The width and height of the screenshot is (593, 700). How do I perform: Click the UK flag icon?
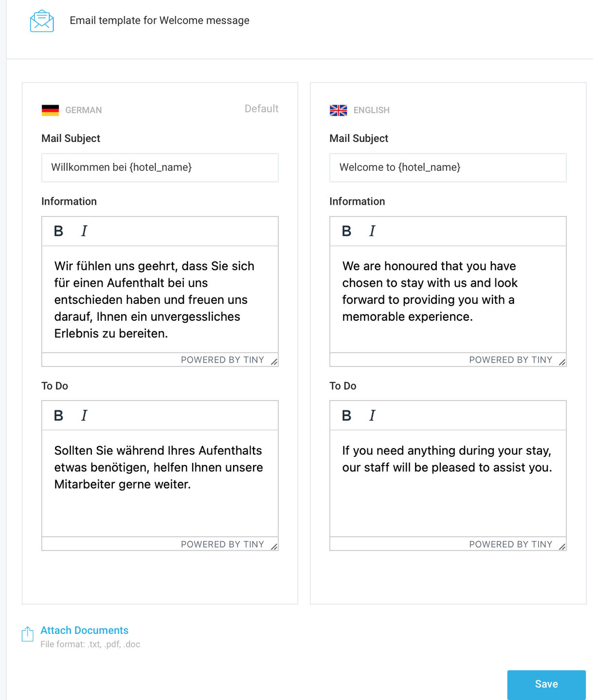pyautogui.click(x=338, y=110)
